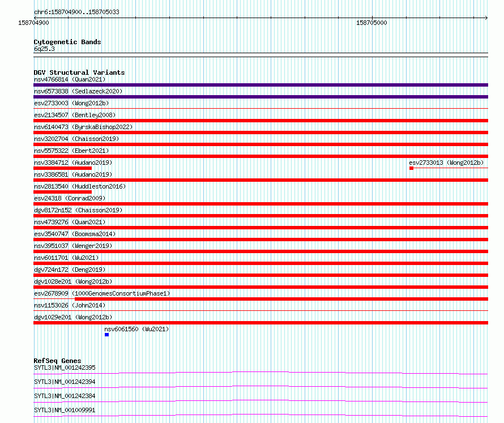Open the SYTL3|NM_001242394 transcript
Image resolution: width=504 pixels, height=423 pixels.
(65, 382)
